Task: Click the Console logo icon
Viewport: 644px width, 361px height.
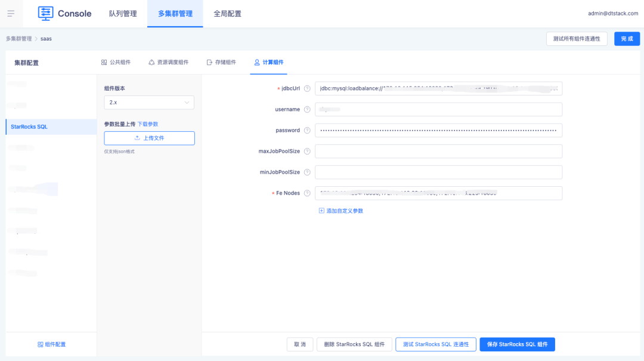Action: tap(45, 14)
